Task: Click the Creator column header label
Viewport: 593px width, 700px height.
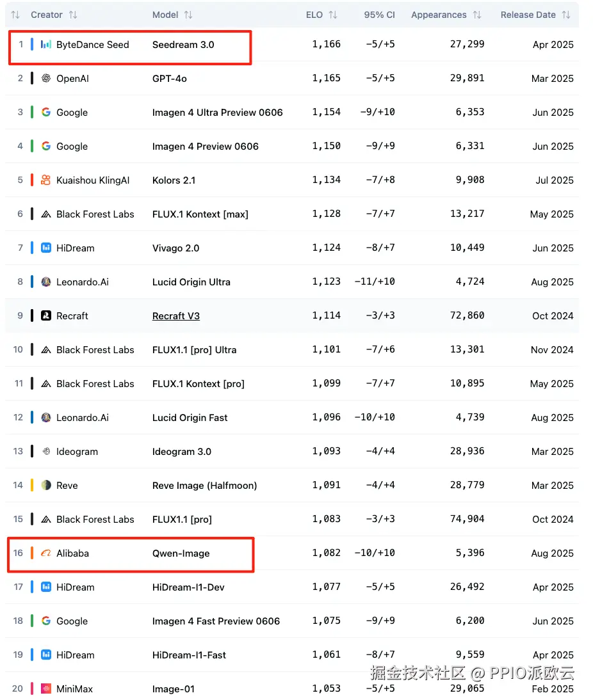Action: [x=47, y=15]
